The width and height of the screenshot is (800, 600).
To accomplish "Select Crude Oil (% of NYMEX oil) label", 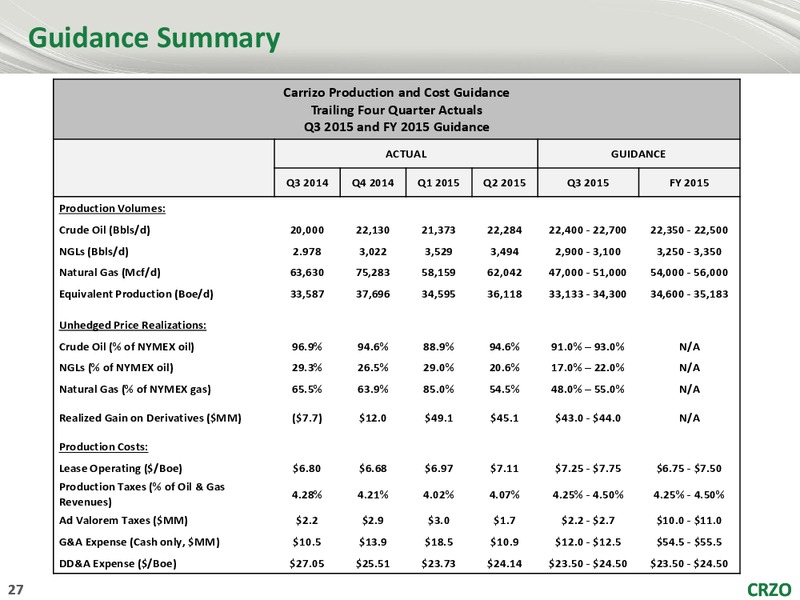I will 127,347.
